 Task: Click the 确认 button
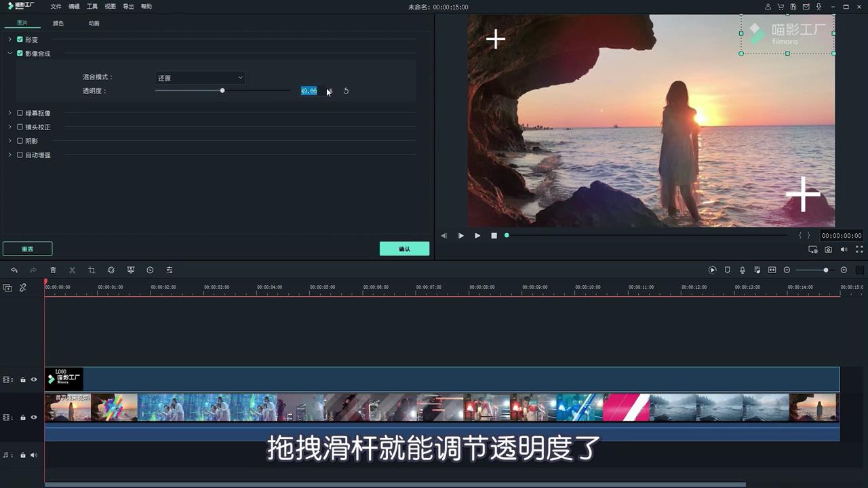(x=404, y=249)
